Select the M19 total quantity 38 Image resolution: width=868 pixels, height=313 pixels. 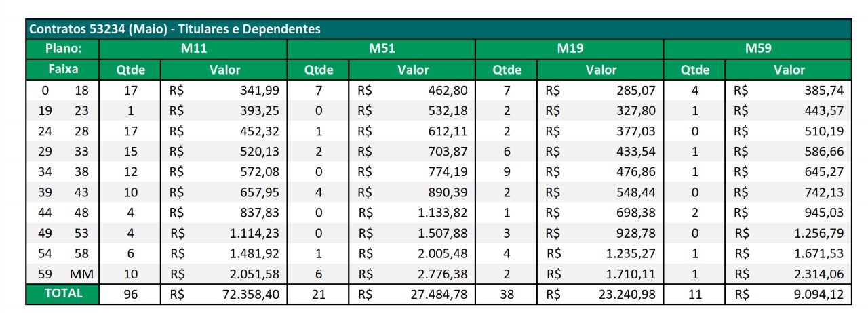[507, 295]
